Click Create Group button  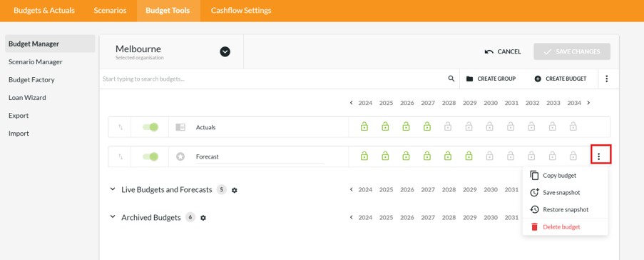[491, 79]
